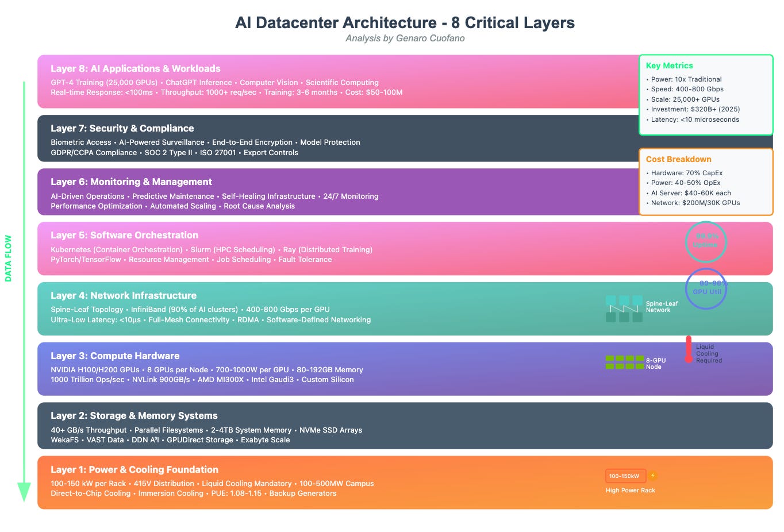
Task: Click the AMD MI300X text
Action: [x=221, y=379]
